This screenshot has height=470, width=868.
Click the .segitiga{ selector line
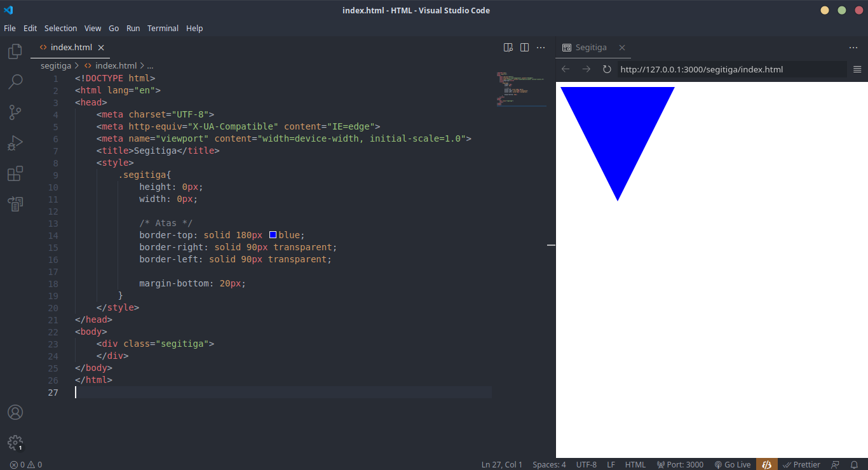144,175
